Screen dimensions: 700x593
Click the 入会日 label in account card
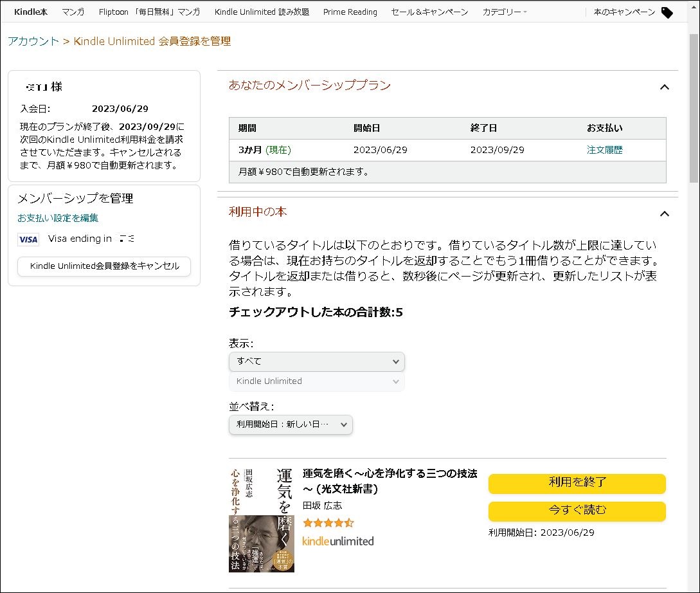coord(35,109)
